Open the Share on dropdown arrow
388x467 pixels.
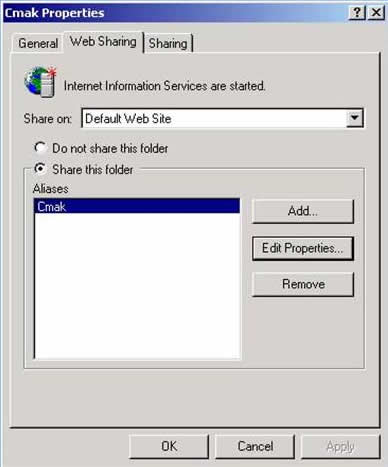[354, 118]
